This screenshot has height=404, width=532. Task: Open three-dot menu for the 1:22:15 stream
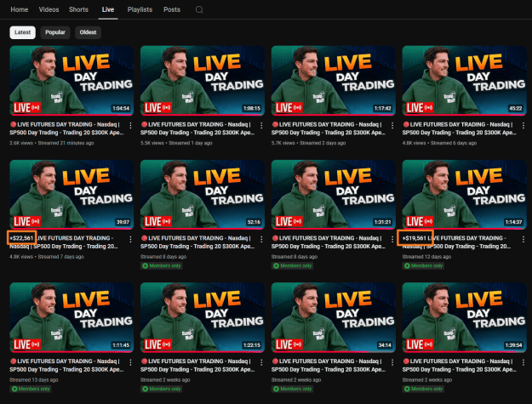click(261, 362)
